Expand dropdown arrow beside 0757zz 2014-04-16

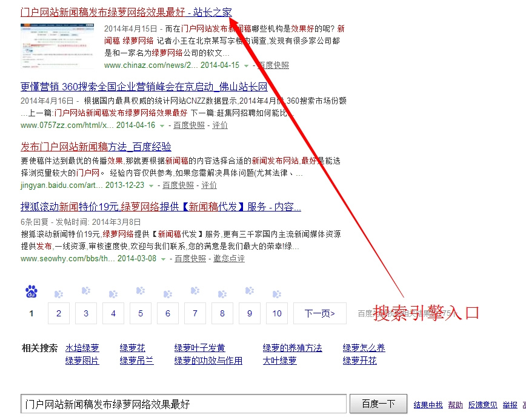[162, 126]
